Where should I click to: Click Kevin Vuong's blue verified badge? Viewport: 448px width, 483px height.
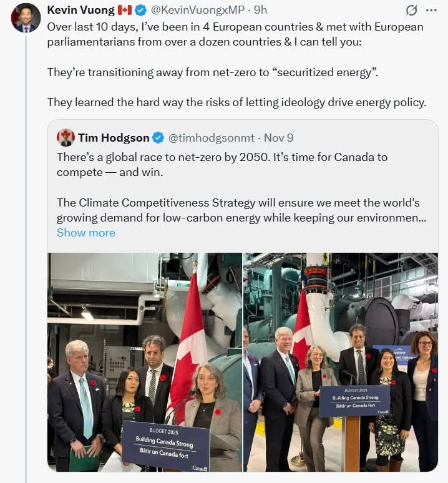pyautogui.click(x=140, y=11)
